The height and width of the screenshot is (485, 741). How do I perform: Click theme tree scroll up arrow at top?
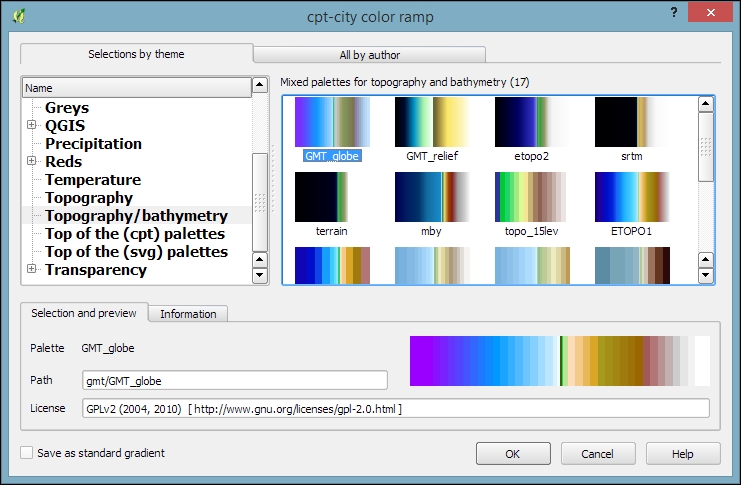259,85
